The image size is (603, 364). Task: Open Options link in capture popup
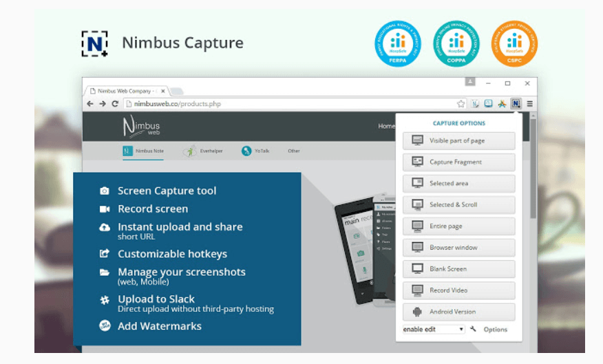(496, 330)
